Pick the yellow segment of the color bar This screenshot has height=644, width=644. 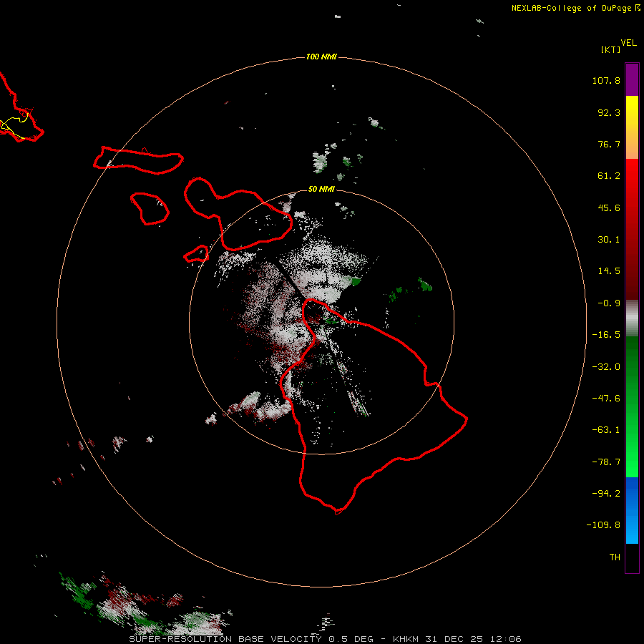click(x=632, y=109)
